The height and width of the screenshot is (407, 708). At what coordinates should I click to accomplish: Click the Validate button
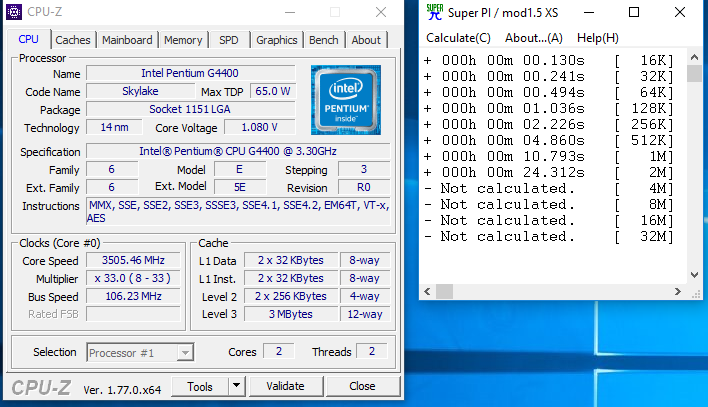point(285,386)
